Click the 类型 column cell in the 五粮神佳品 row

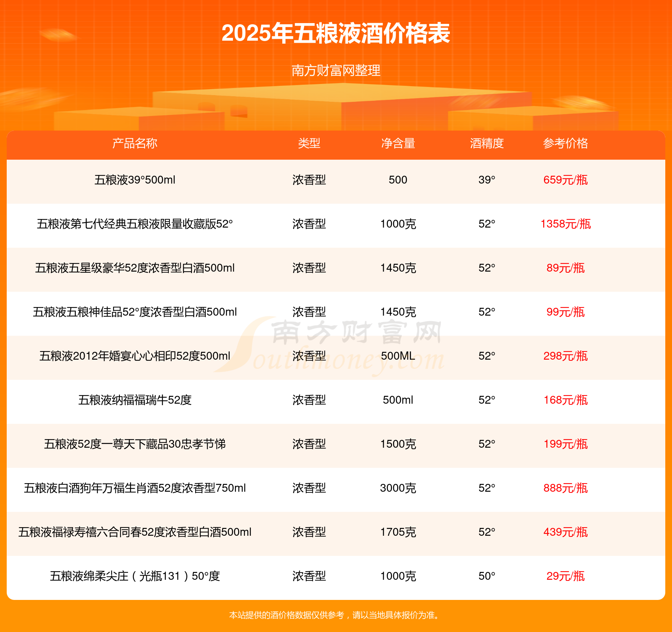pos(309,312)
